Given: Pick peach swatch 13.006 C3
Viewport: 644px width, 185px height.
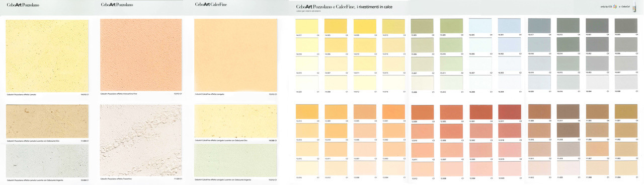Looking at the screenshot, I should pyautogui.click(x=365, y=131).
